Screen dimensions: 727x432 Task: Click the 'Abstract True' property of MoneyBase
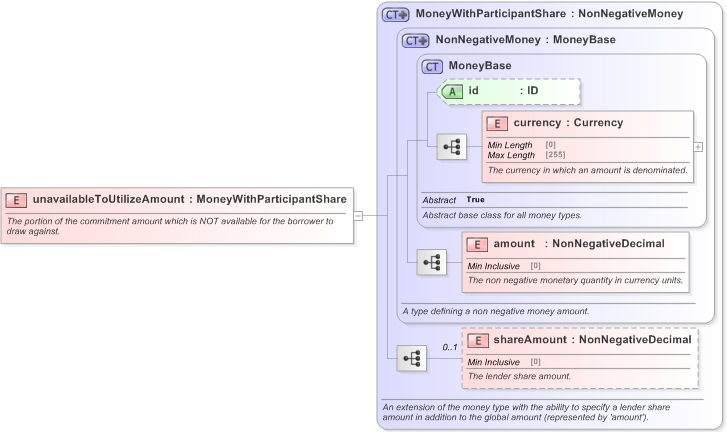click(x=453, y=200)
